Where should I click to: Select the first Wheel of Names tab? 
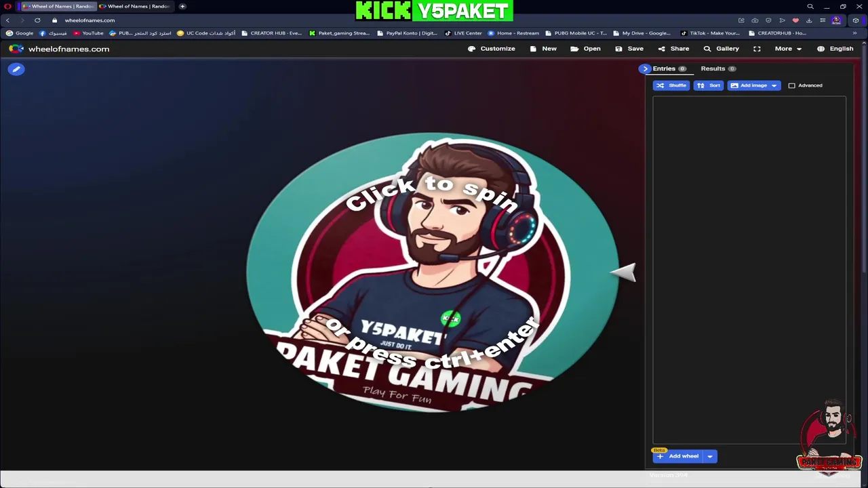point(58,6)
